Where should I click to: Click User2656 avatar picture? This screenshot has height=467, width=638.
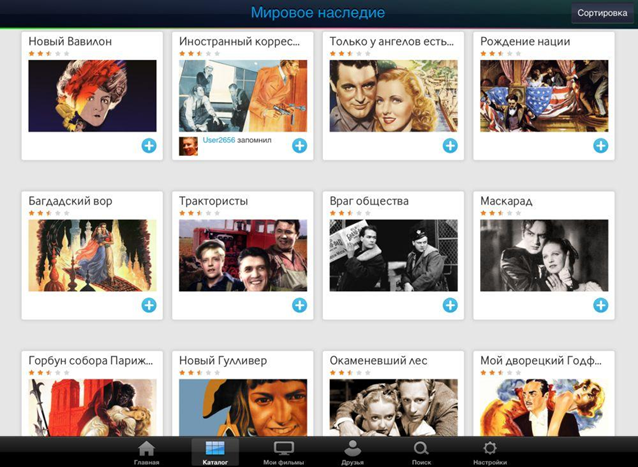pyautogui.click(x=188, y=146)
